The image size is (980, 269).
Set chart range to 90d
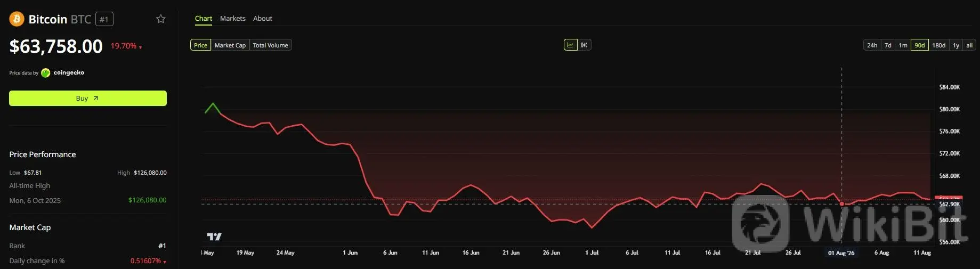(920, 45)
